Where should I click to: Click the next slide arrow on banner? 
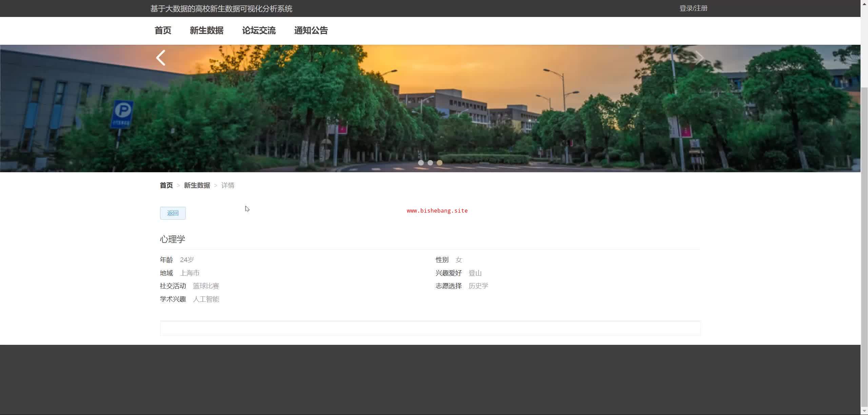699,58
